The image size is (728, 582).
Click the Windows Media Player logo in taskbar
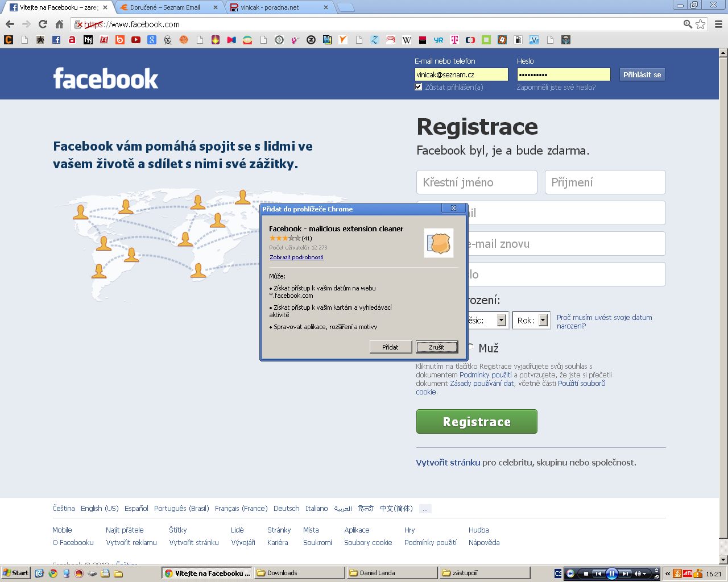(x=570, y=573)
